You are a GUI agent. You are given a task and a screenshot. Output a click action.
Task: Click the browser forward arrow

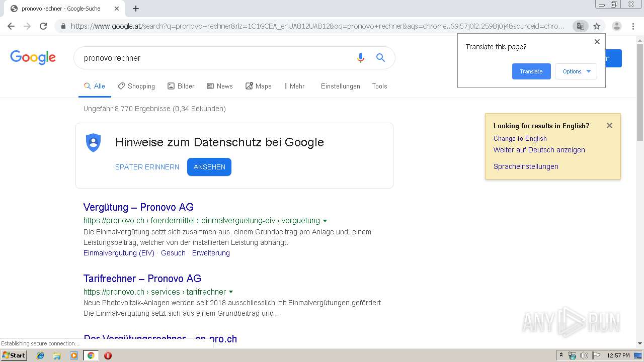coord(27,26)
